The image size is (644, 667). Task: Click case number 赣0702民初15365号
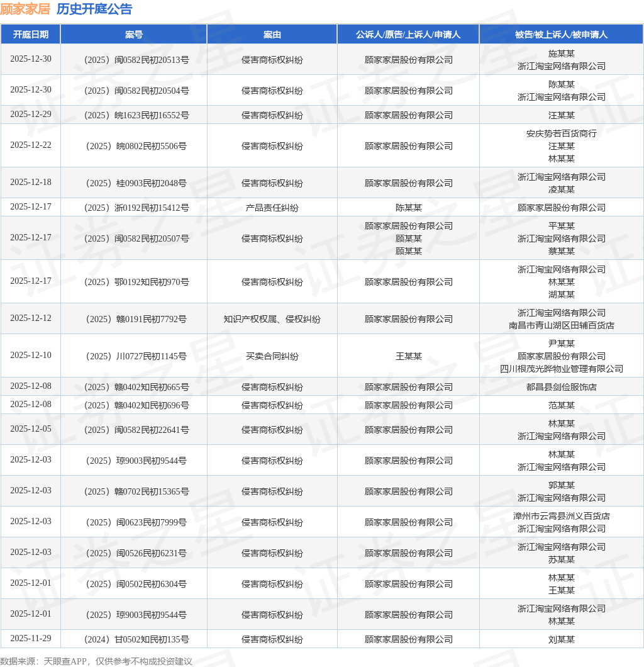(136, 491)
